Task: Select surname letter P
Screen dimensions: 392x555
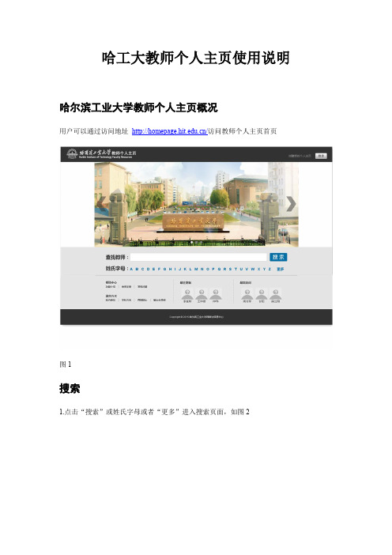Action: 213,269
